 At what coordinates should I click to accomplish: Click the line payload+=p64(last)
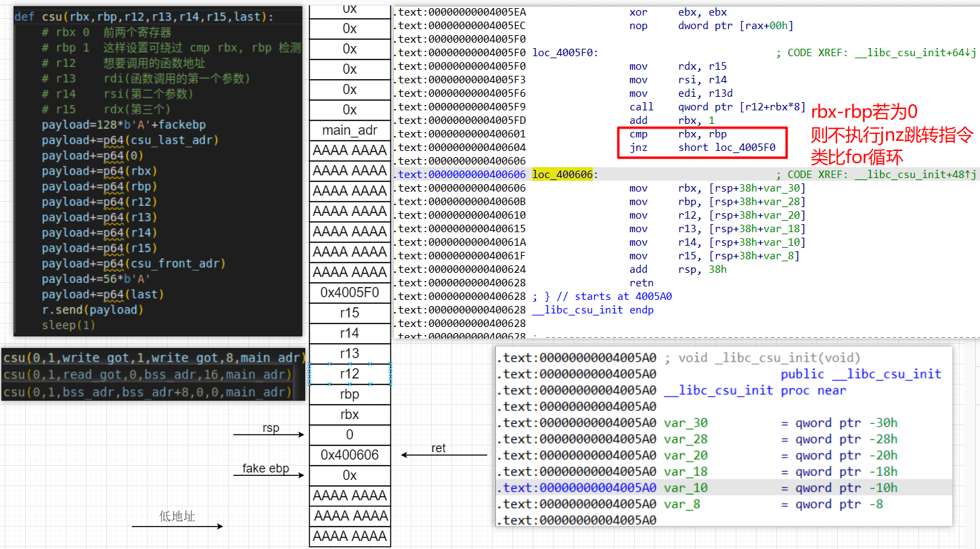click(x=103, y=294)
